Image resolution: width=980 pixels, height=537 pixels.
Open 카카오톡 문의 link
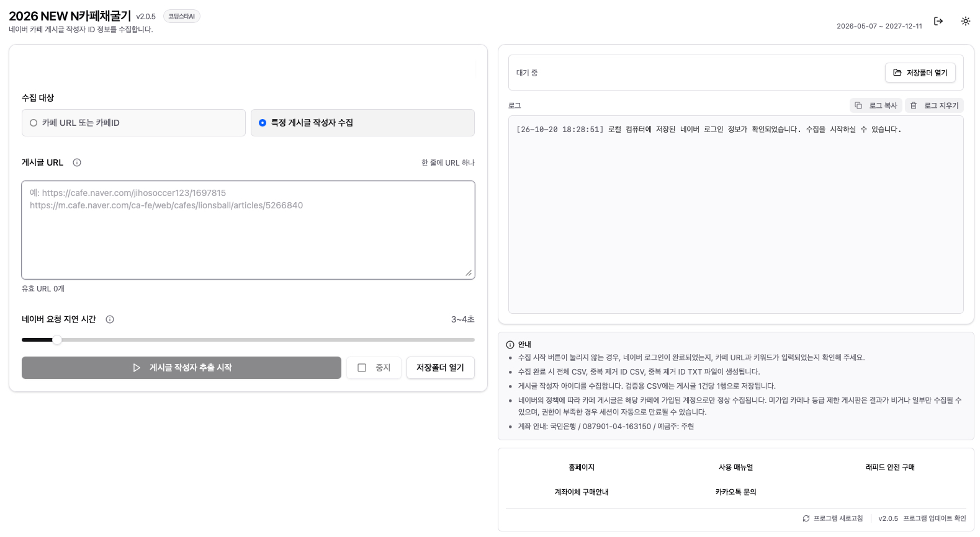click(x=736, y=492)
